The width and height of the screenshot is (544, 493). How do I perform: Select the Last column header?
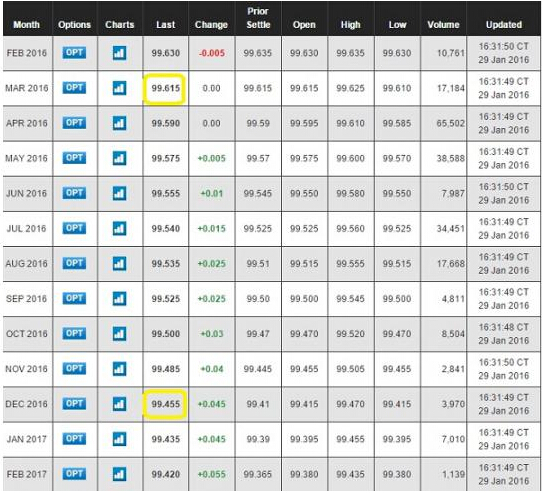click(x=165, y=25)
